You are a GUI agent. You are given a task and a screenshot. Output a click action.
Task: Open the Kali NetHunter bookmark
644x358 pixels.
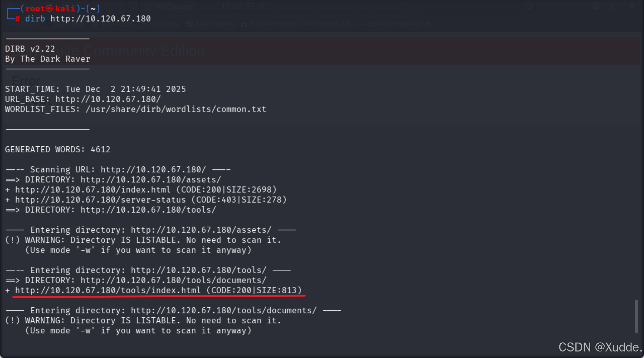click(x=274, y=24)
